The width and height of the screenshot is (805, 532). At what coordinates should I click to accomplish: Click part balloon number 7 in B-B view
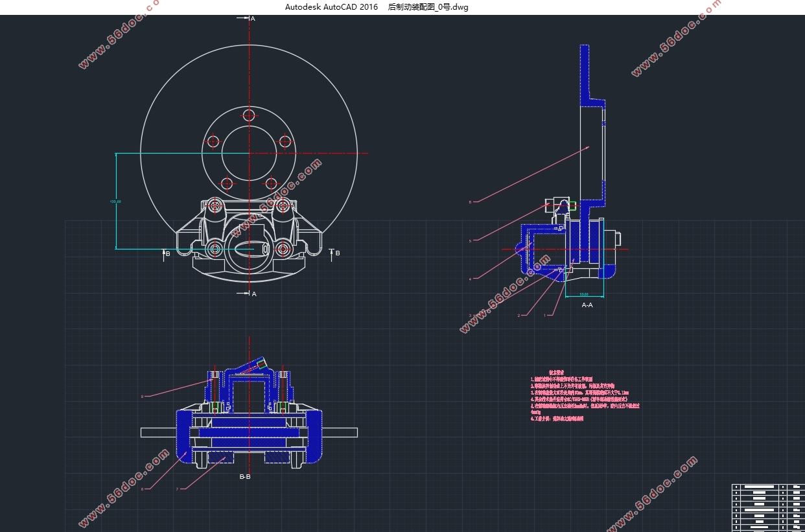177,489
